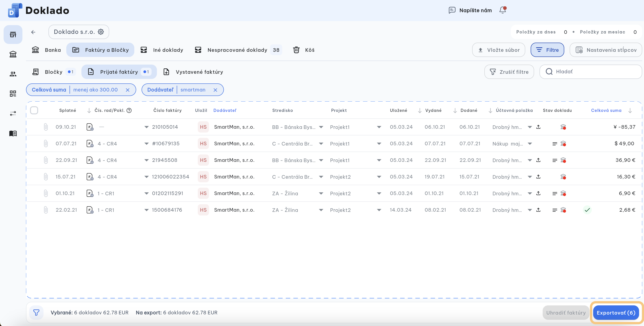The height and width of the screenshot is (326, 644).
Task: Click the upload icon in row 210105014
Action: click(539, 127)
